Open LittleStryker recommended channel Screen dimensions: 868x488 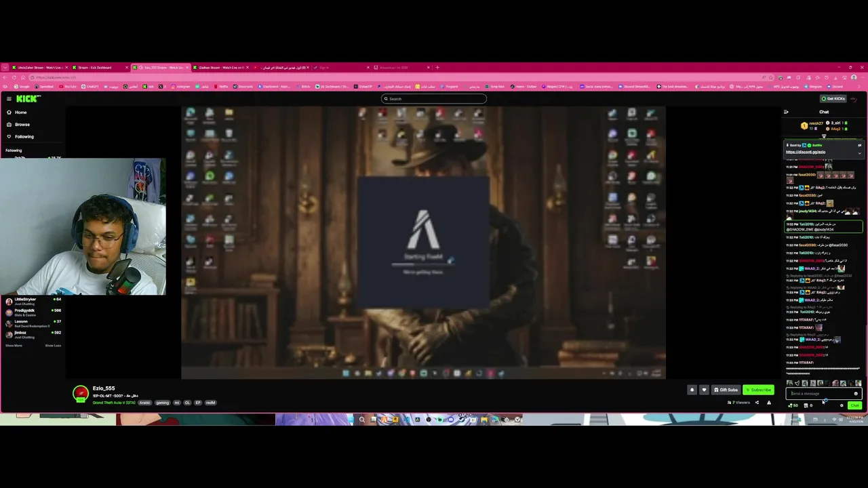pyautogui.click(x=33, y=301)
